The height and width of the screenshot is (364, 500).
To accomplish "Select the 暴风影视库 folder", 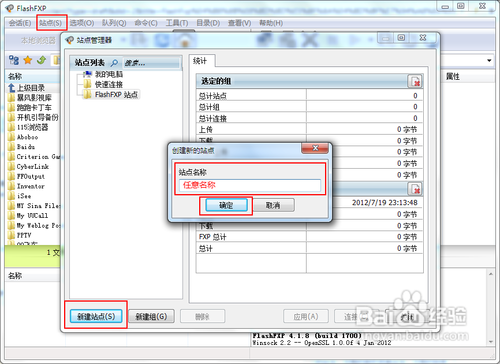I will (x=34, y=98).
